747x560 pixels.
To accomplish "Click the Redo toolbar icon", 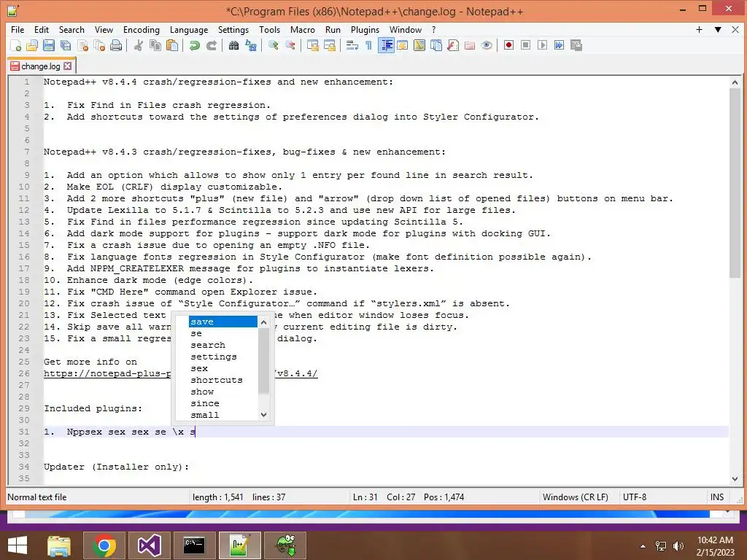I will pos(212,45).
